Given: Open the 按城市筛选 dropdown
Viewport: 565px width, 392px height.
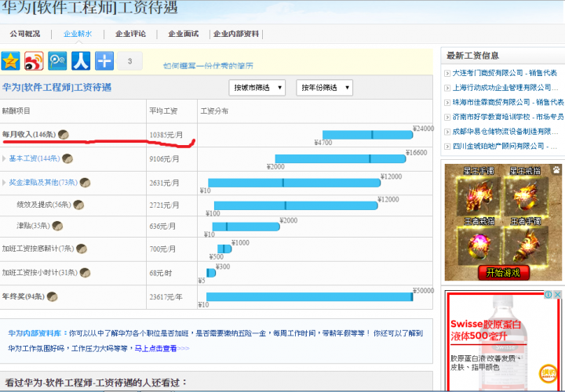Looking at the screenshot, I should 257,88.
